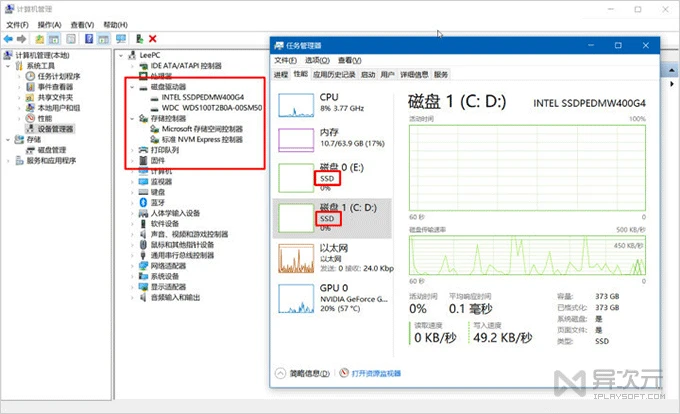Expand the 网络适配器 device category
Viewport: 680px width, 414px height.
134,265
